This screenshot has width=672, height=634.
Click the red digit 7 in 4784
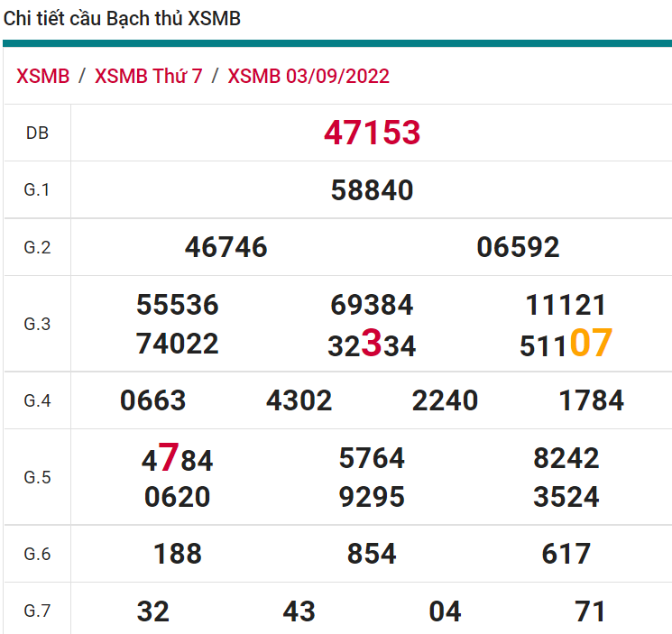[x=168, y=458]
